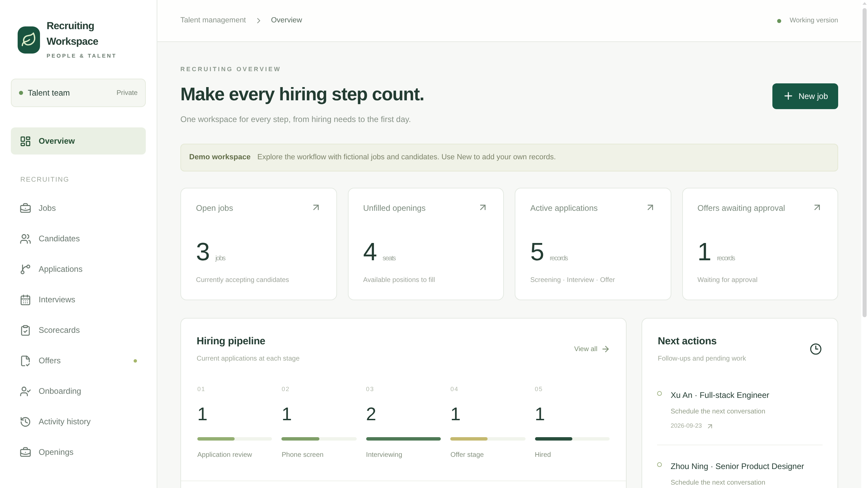The image size is (868, 488).
Task: Click the Jobs briefcase icon
Action: click(25, 208)
